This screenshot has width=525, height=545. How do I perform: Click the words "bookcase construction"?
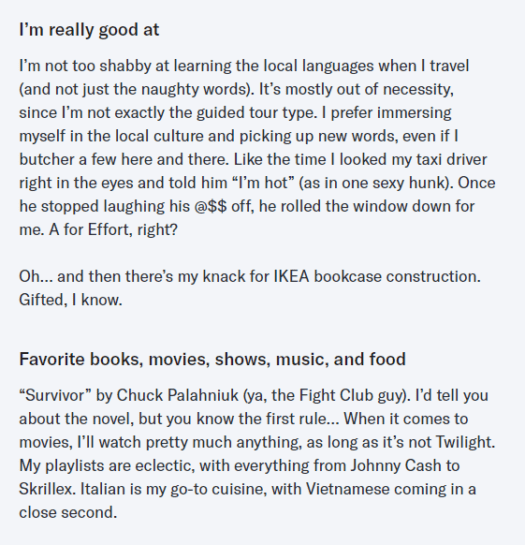(x=397, y=276)
